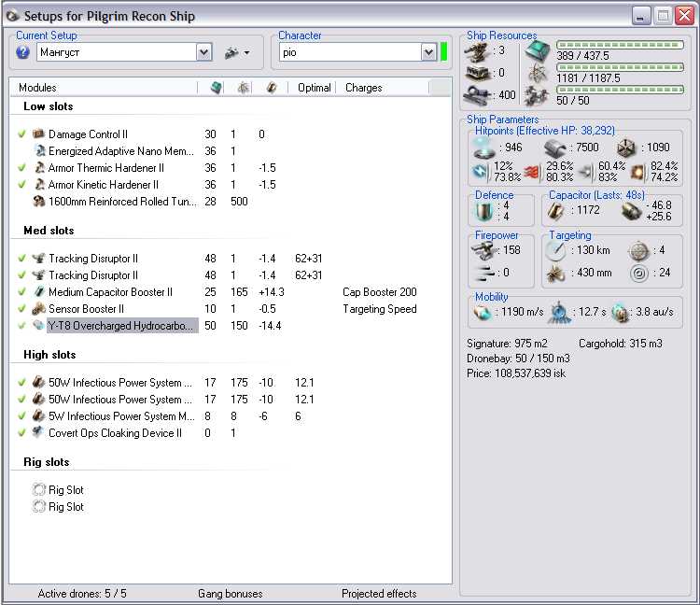Open the Projected effects panel
The width and height of the screenshot is (700, 605).
point(379,594)
